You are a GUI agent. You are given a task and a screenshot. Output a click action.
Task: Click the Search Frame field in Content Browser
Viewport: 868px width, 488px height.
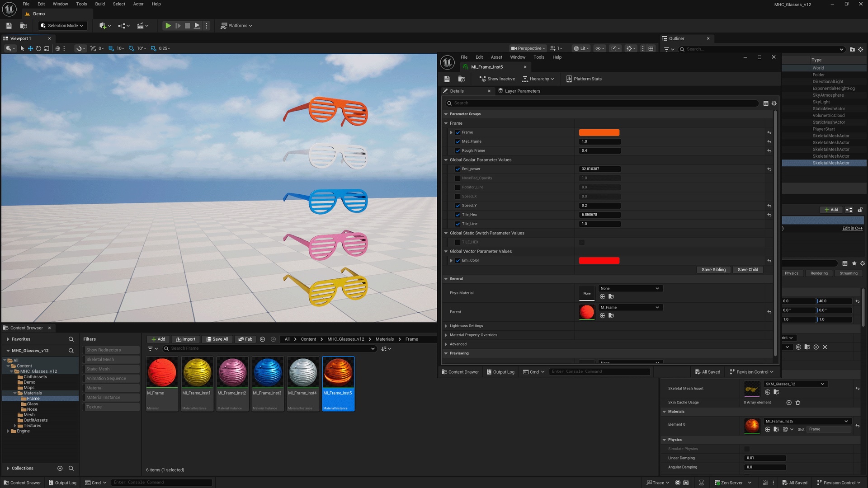pos(270,348)
